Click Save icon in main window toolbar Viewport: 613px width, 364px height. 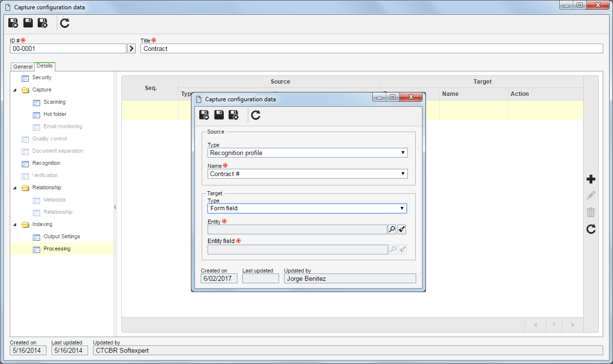(x=28, y=23)
